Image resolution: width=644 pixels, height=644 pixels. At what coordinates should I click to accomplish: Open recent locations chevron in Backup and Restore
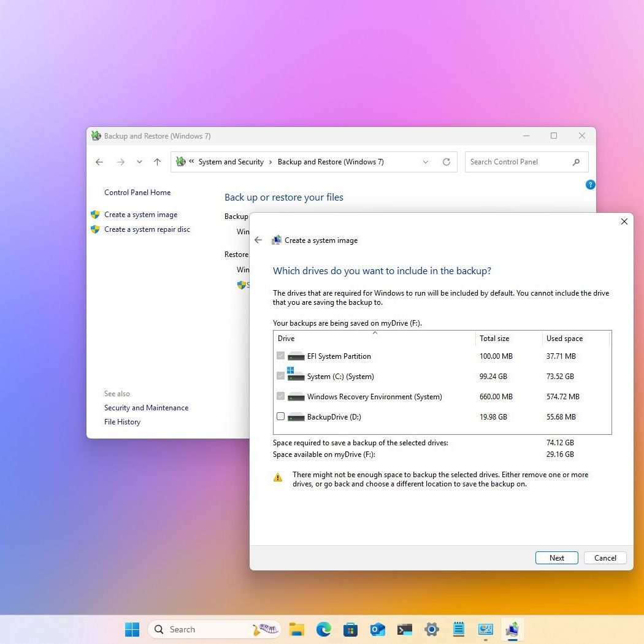[140, 162]
